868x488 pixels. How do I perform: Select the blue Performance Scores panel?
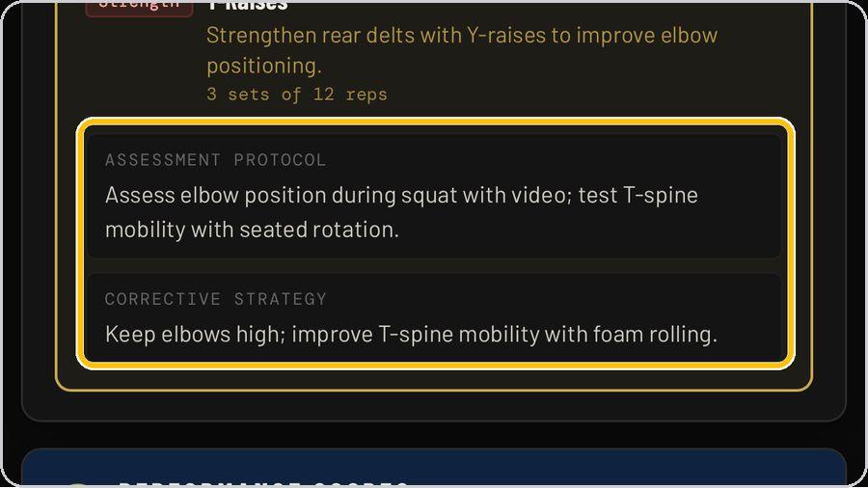point(434,468)
